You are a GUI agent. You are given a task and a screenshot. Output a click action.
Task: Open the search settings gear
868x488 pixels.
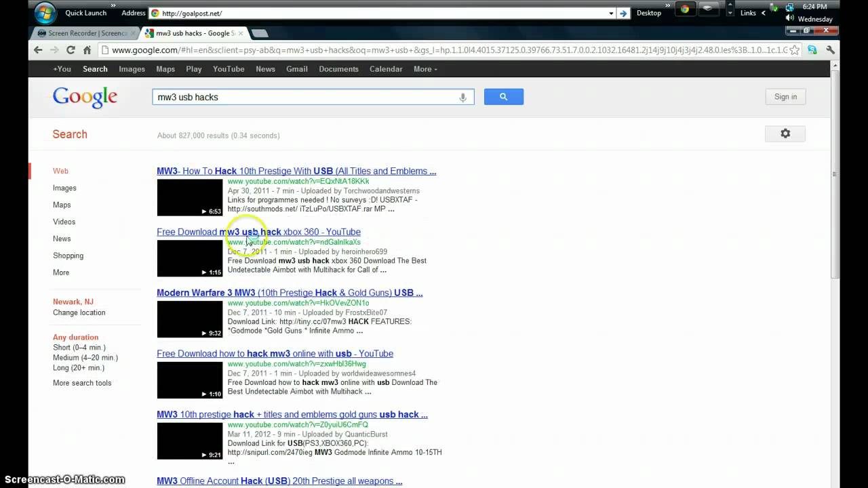785,134
